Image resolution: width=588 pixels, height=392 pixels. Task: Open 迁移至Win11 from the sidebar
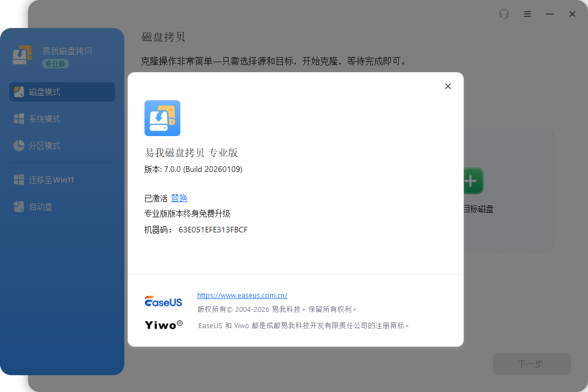[52, 180]
